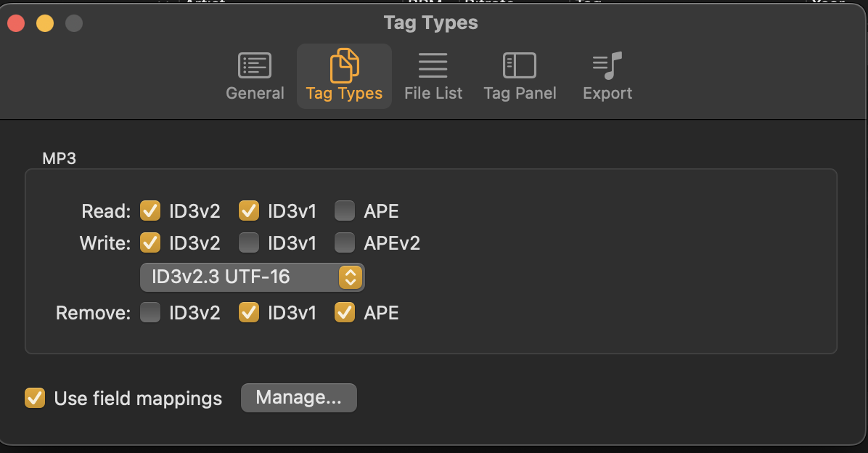Uncheck Remove APE checkbox

pyautogui.click(x=345, y=313)
